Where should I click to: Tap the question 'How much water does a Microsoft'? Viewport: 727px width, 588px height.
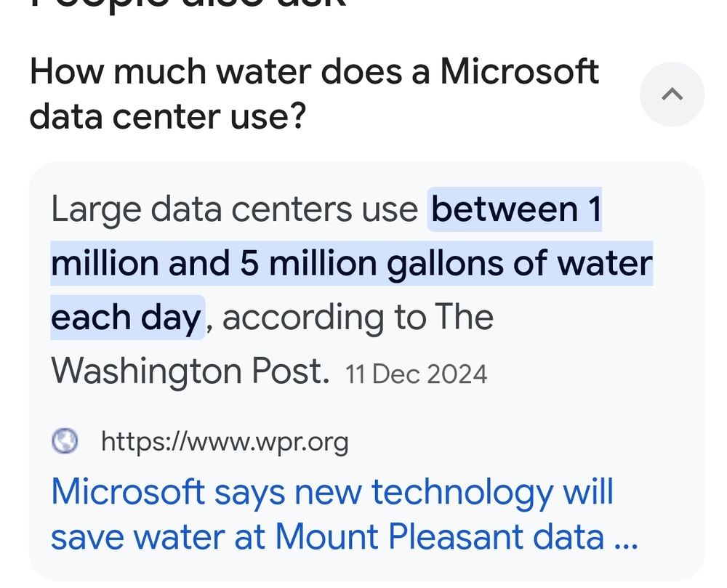click(x=313, y=72)
